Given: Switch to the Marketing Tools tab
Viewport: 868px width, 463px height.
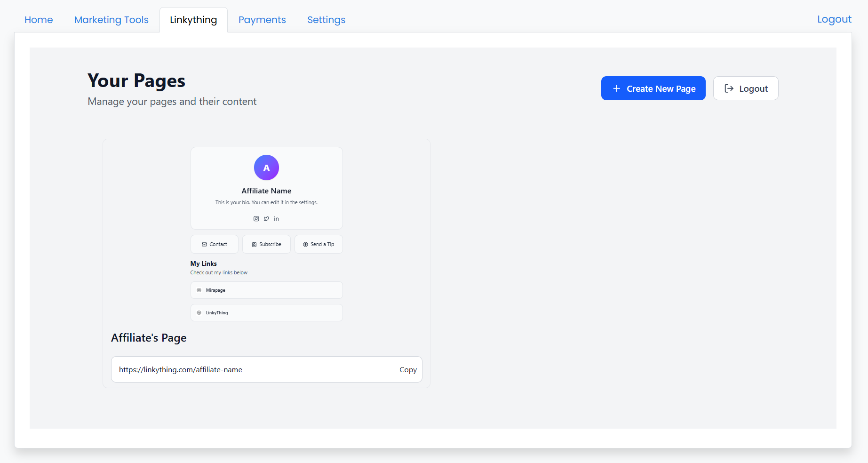Looking at the screenshot, I should [111, 20].
